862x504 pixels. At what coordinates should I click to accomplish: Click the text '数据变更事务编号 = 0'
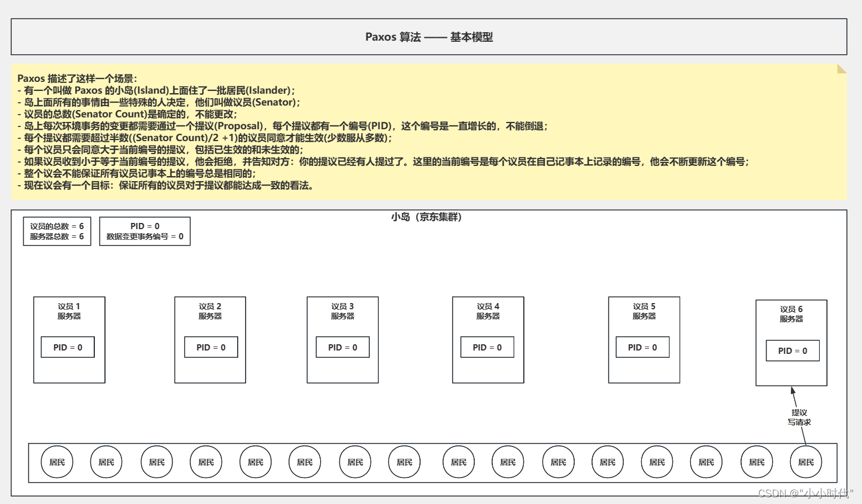coord(145,236)
